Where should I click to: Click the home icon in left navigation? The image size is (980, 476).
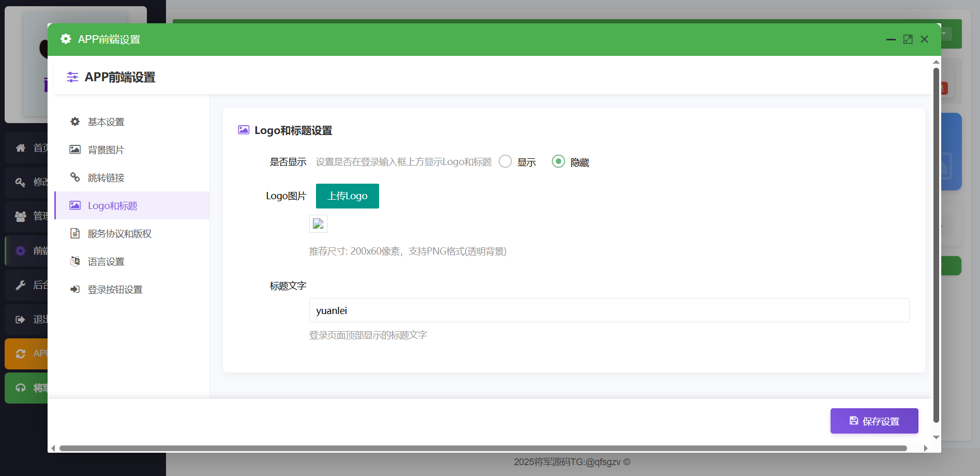(x=21, y=148)
